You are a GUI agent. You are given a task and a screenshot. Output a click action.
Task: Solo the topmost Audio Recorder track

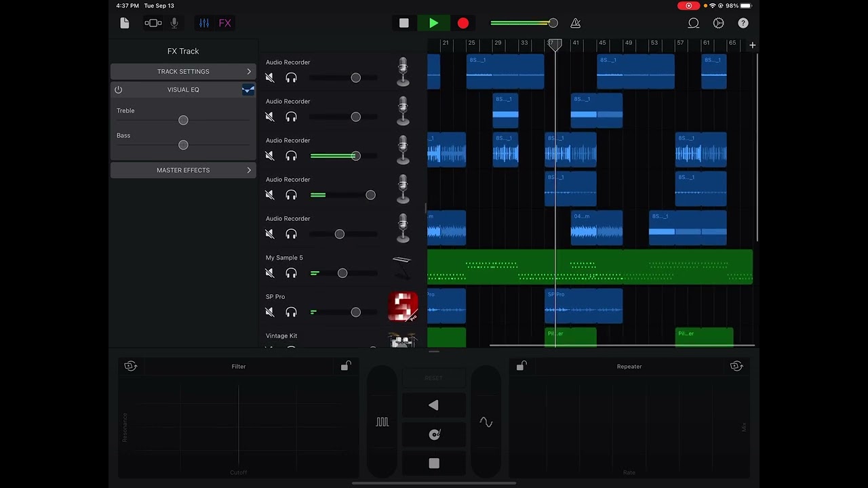(x=291, y=78)
